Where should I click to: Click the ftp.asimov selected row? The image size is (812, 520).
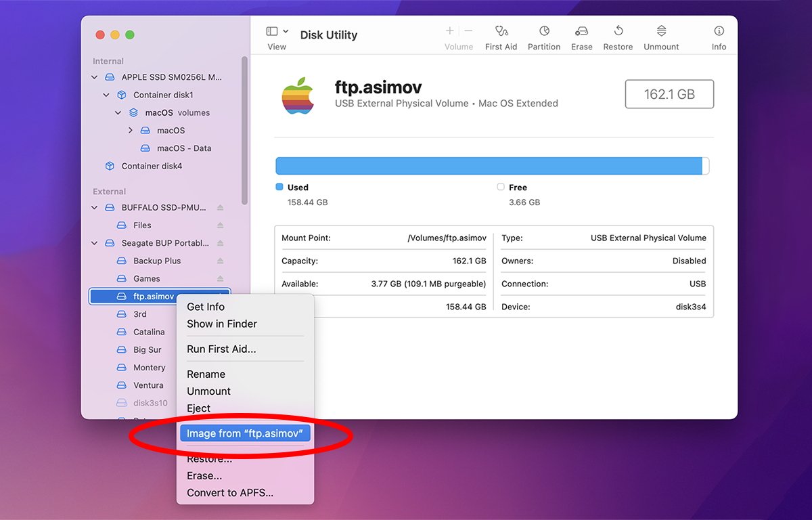coord(160,296)
